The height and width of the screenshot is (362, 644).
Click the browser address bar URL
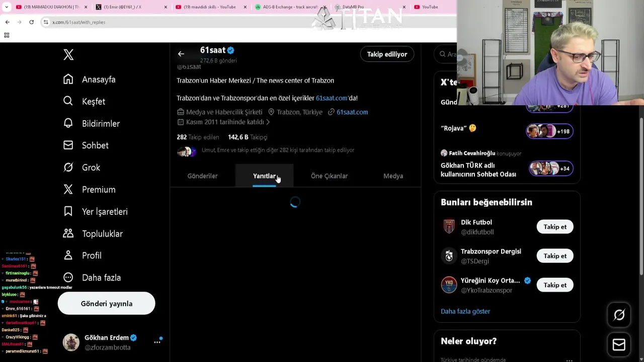point(79,22)
